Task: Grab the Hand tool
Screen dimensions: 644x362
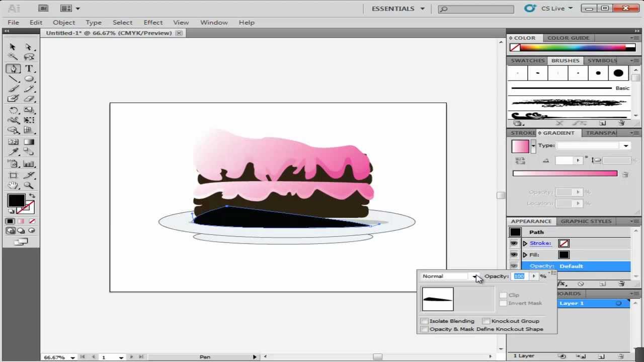Action: [x=13, y=185]
